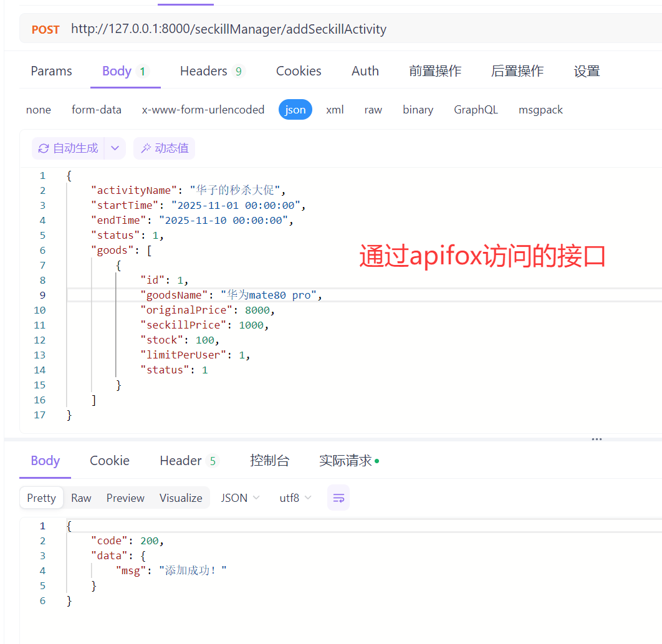Click the response msg 添加成功 line
The image size is (662, 644).
point(171,570)
